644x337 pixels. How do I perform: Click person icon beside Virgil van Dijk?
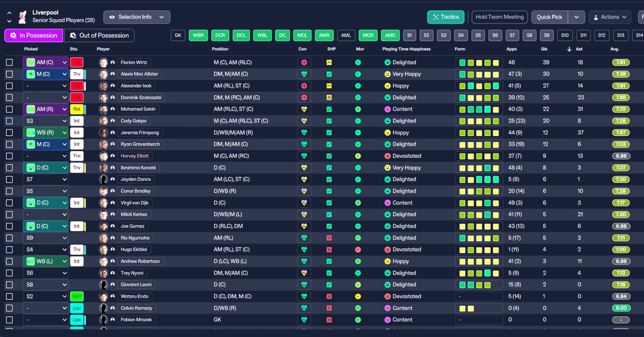point(113,203)
